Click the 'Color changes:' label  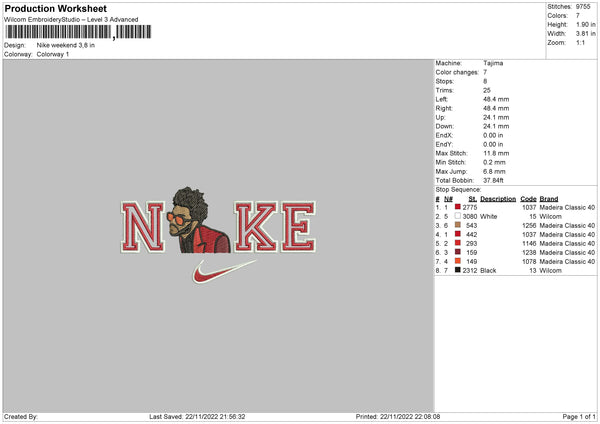[x=457, y=72]
